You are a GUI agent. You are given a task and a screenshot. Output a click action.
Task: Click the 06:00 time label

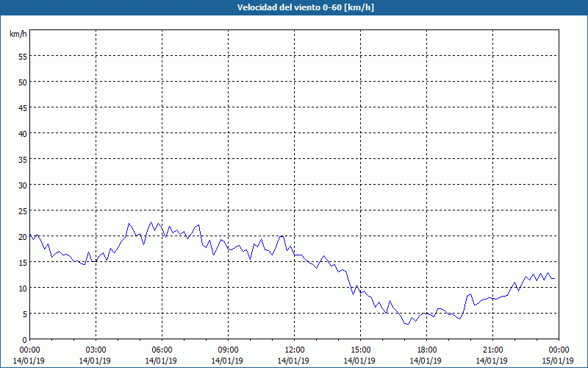[x=162, y=350]
